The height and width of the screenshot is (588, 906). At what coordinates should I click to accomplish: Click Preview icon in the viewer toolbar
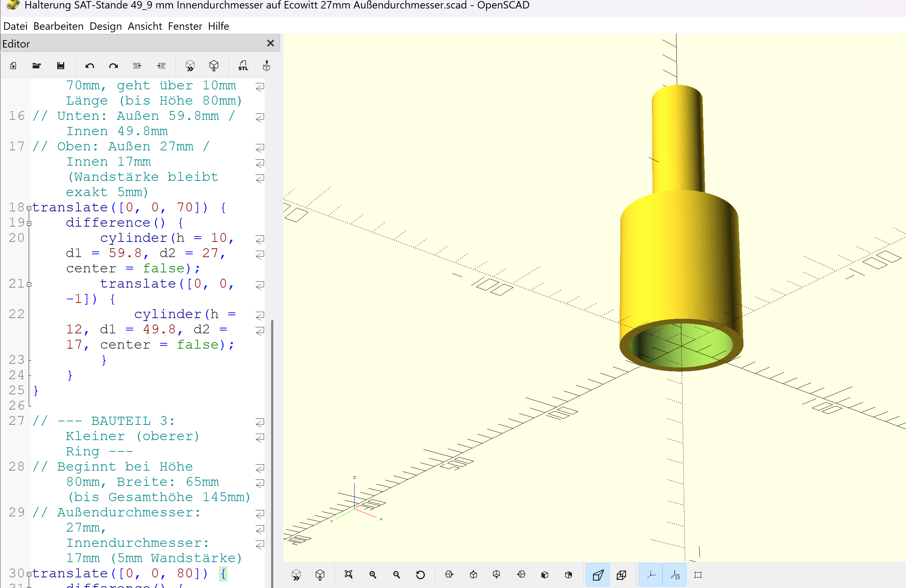[x=296, y=575]
